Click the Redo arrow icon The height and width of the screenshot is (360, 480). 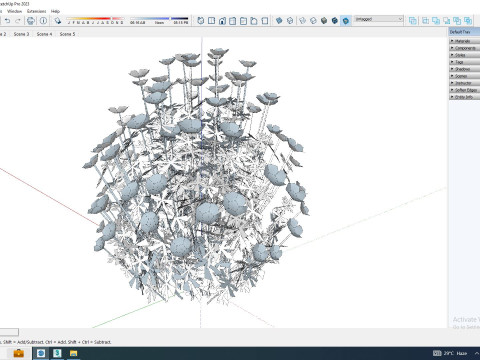[x=18, y=21]
